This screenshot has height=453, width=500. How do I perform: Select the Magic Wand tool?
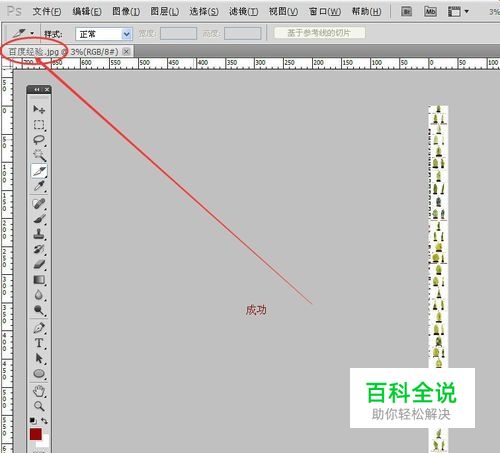(39, 155)
